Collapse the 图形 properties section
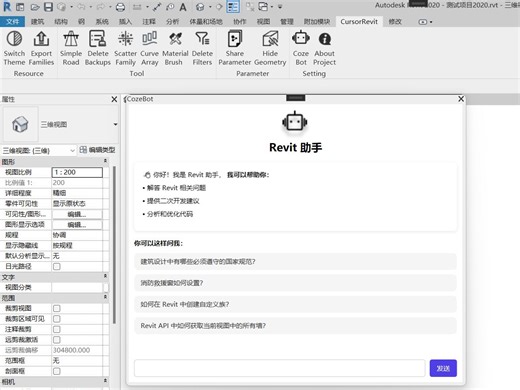This screenshot has height=390, width=520. coord(105,161)
